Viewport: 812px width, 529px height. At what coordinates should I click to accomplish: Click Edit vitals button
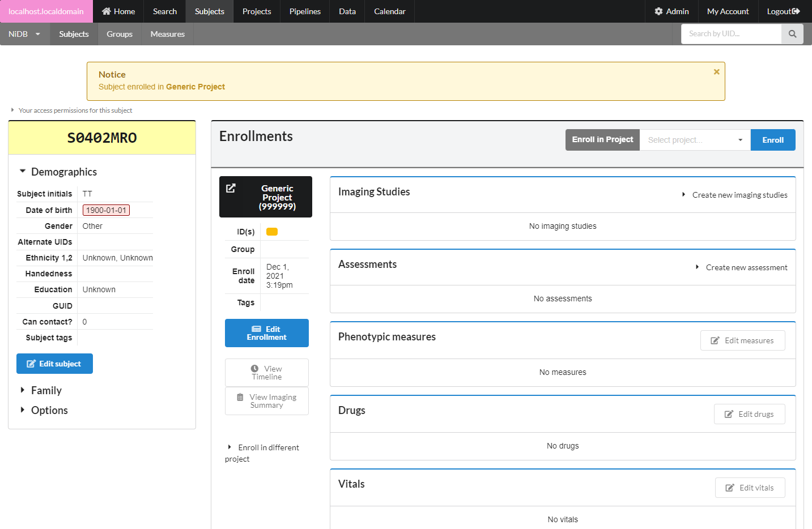point(750,488)
